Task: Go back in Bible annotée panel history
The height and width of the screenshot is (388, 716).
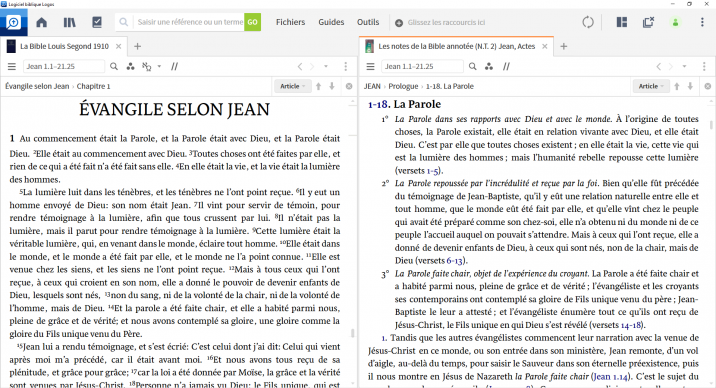Action: point(658,67)
